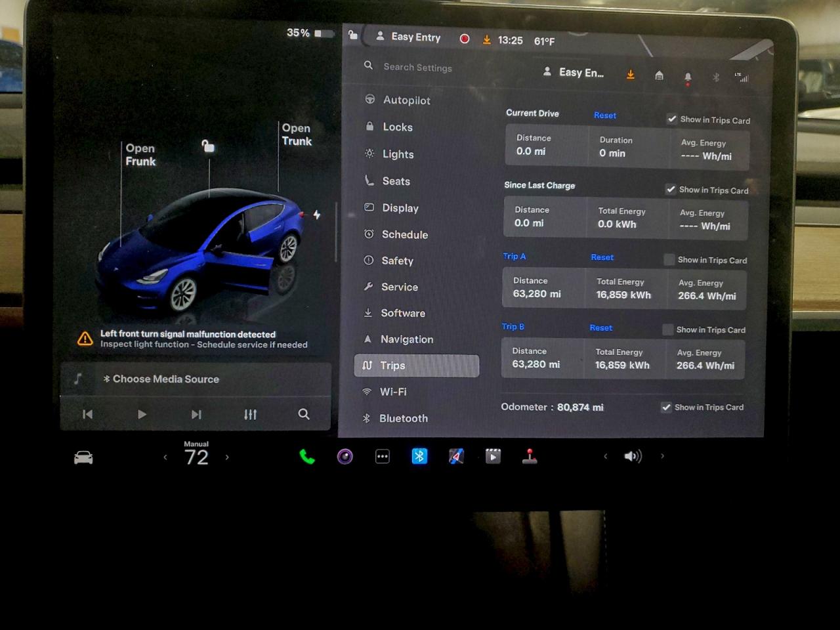Rename Trip B label
Viewport: 840px width, 630px height.
tap(513, 326)
